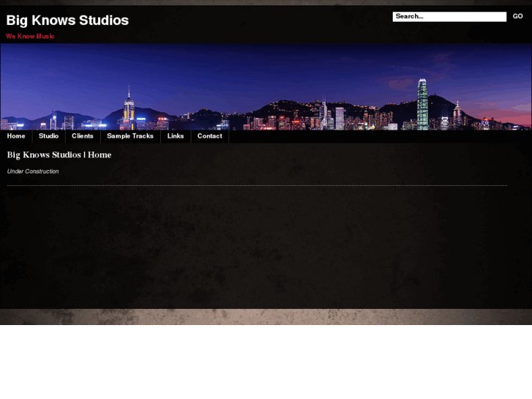This screenshot has width=532, height=399.
Task: Focus the Search input field
Action: click(449, 17)
